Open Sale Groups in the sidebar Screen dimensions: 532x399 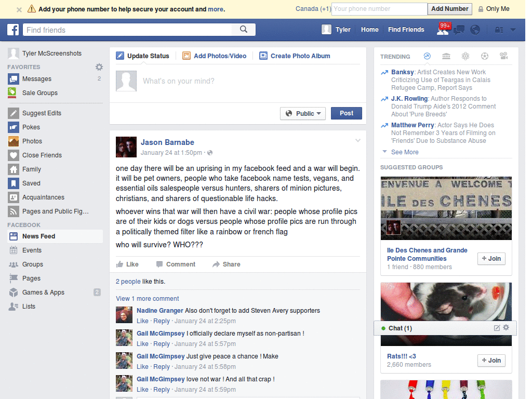pyautogui.click(x=55, y=92)
